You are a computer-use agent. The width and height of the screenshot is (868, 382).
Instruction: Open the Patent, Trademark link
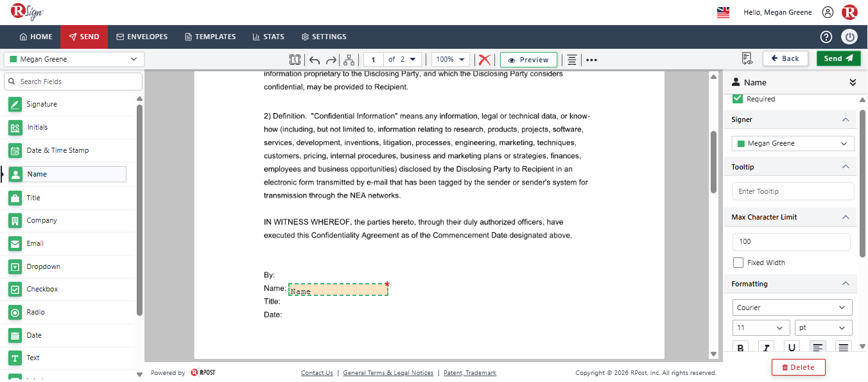[x=470, y=373]
